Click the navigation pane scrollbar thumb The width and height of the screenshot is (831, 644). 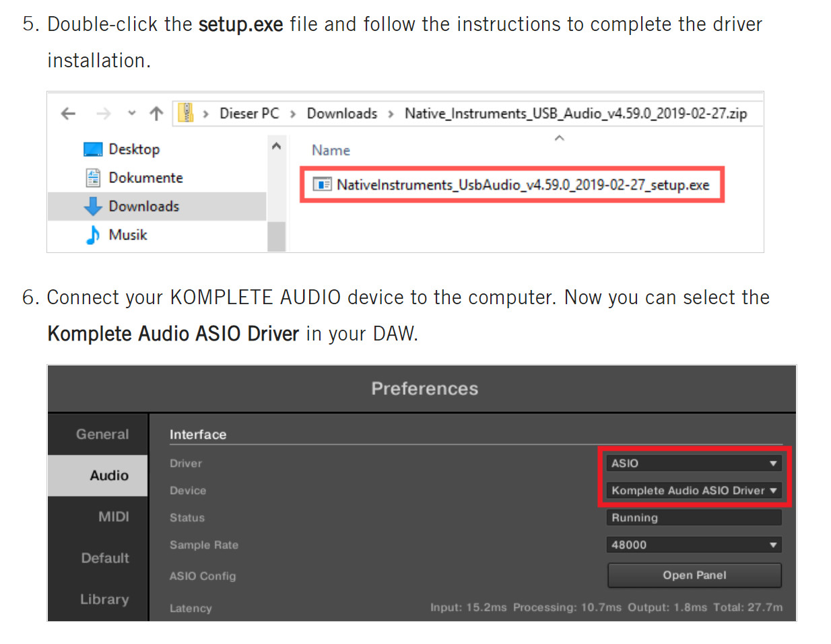(x=276, y=236)
